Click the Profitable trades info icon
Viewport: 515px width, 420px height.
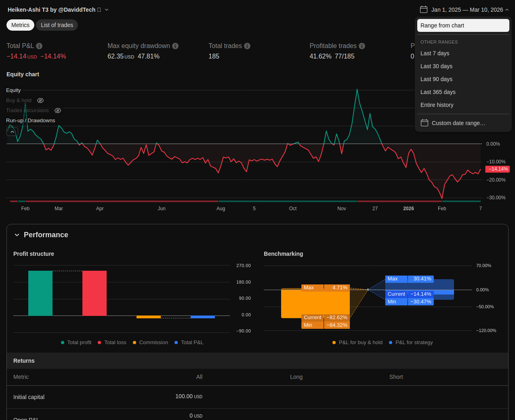click(x=362, y=46)
